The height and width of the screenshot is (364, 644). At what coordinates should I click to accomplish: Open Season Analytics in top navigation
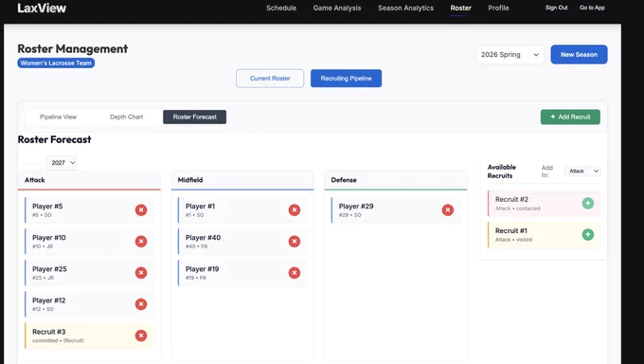pyautogui.click(x=405, y=8)
